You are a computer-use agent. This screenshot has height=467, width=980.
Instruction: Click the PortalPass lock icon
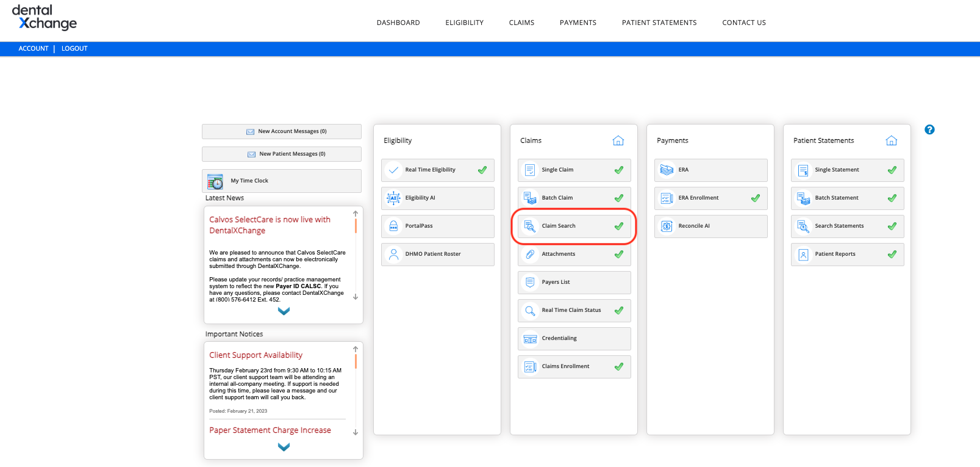click(394, 226)
